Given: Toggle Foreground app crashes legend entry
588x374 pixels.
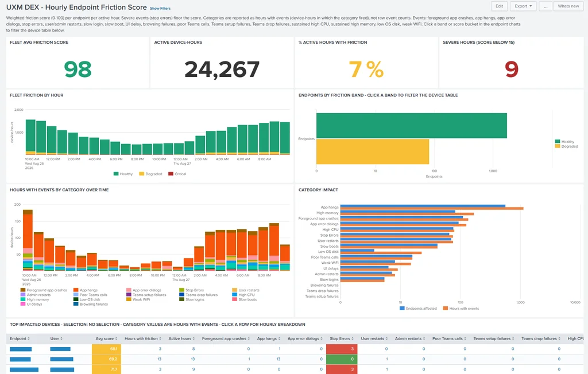Looking at the screenshot, I should point(44,290).
